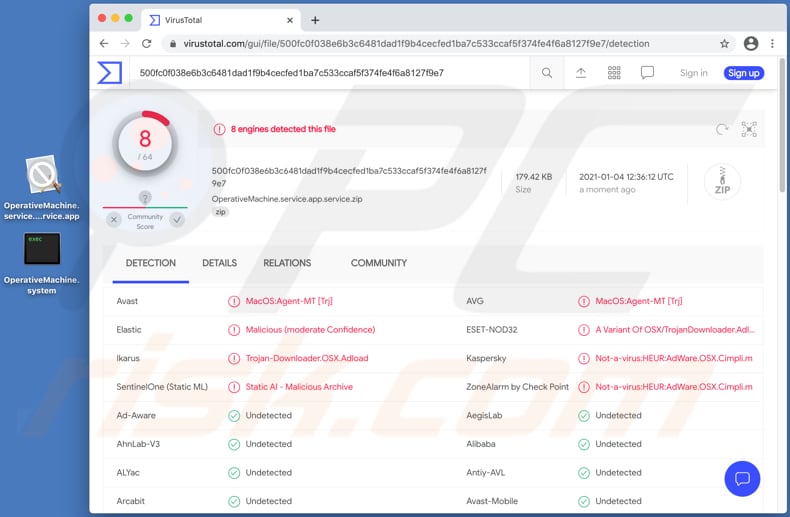This screenshot has height=517, width=790.
Task: Bookmark page with star icon
Action: [724, 44]
